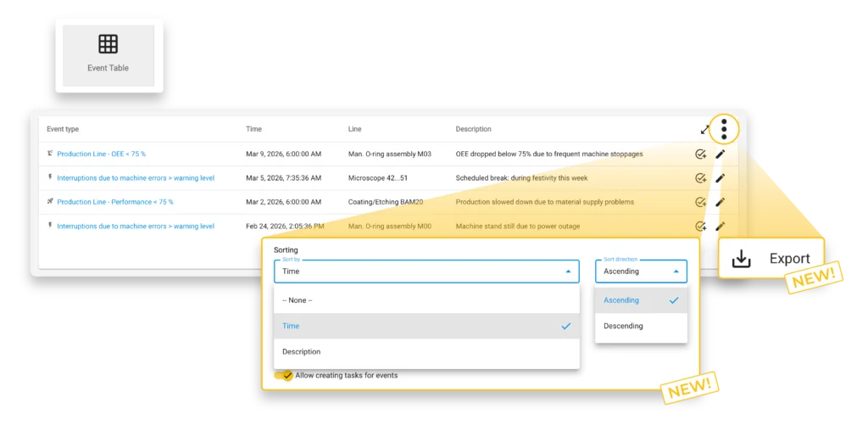Screen dimensions: 868x431
Task: Create task for OEE dropped event
Action: tap(700, 154)
